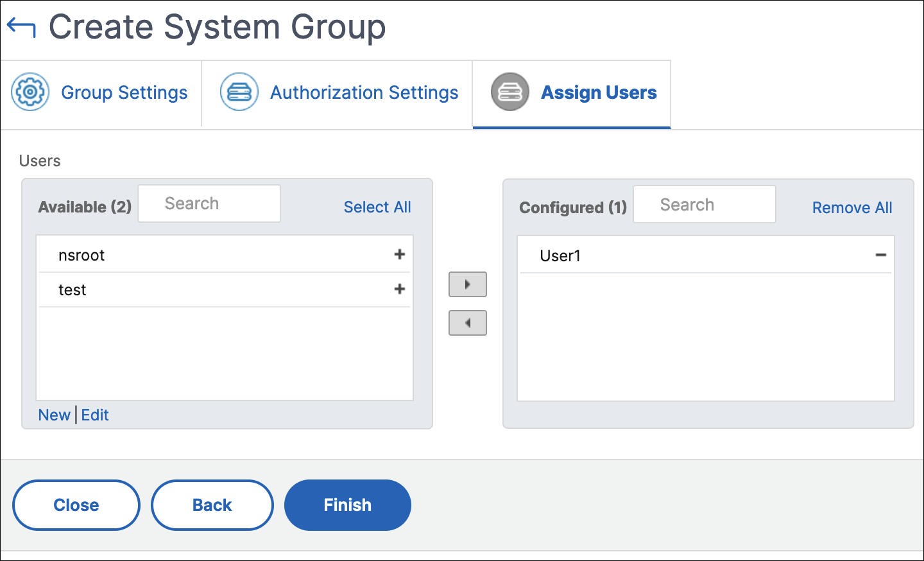Click the Edit link under Available users
This screenshot has height=561, width=924.
95,415
